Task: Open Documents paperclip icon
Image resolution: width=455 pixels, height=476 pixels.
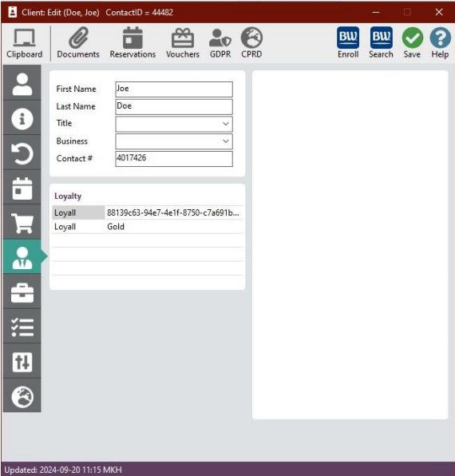Action: point(78,43)
